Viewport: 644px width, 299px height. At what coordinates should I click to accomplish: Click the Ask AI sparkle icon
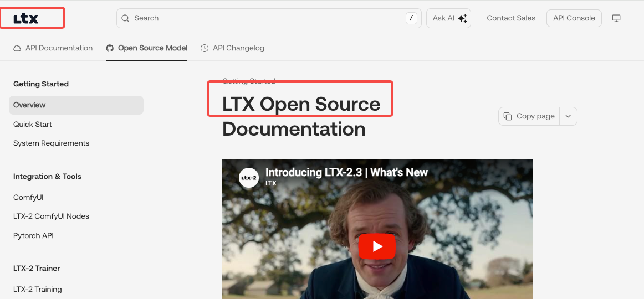click(x=462, y=18)
